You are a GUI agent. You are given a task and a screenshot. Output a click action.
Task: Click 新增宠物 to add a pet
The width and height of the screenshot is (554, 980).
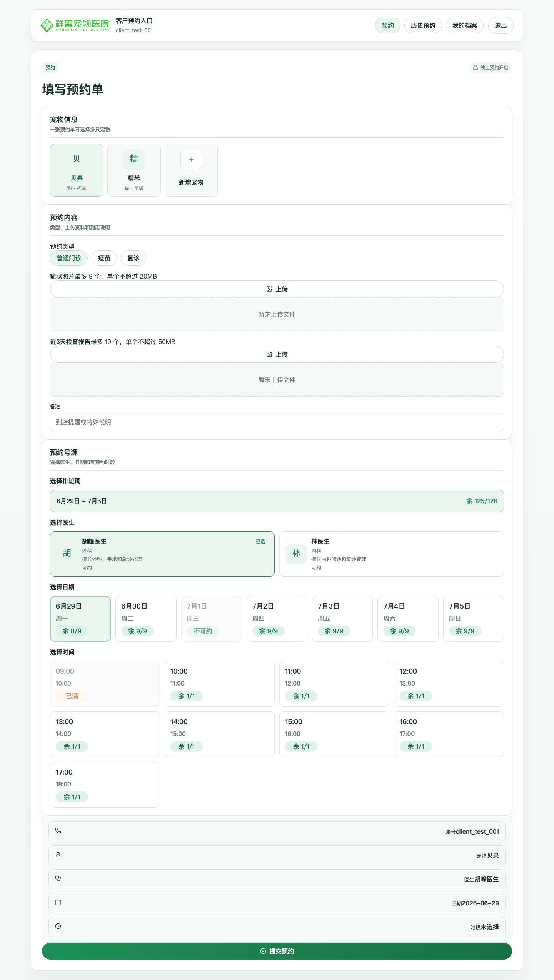click(191, 170)
